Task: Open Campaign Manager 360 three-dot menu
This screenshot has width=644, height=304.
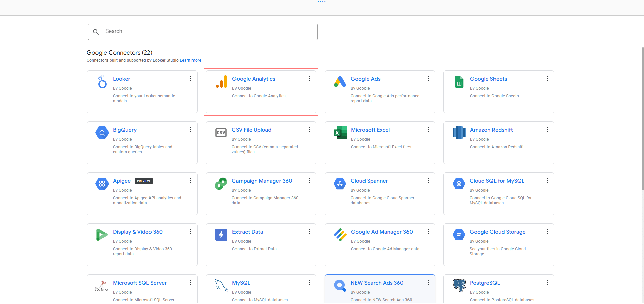Action: (309, 181)
